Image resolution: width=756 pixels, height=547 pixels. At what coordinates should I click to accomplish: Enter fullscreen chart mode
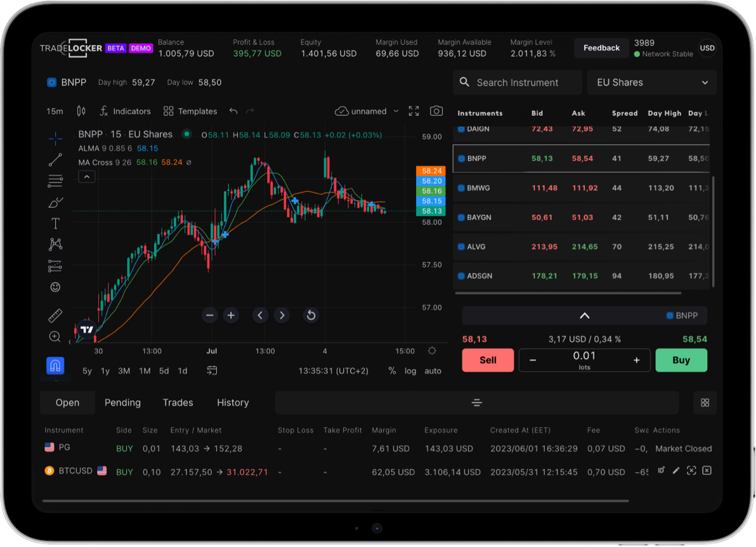coord(414,112)
